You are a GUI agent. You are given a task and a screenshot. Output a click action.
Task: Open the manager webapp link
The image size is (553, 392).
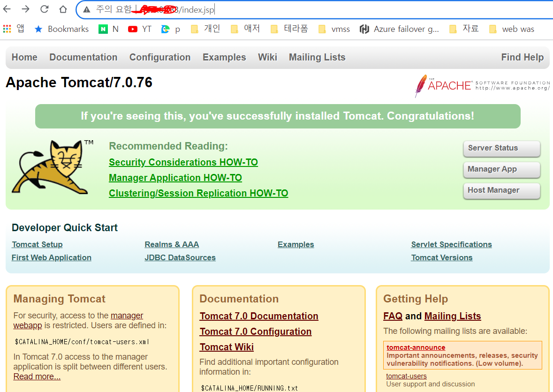pyautogui.click(x=127, y=316)
